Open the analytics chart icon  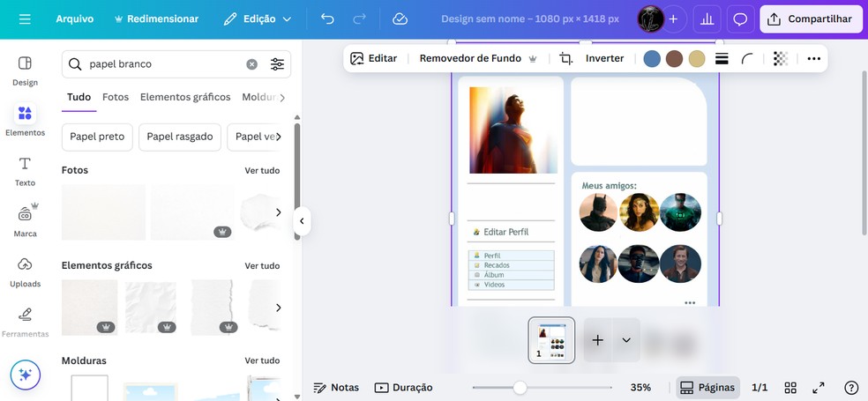(x=707, y=19)
